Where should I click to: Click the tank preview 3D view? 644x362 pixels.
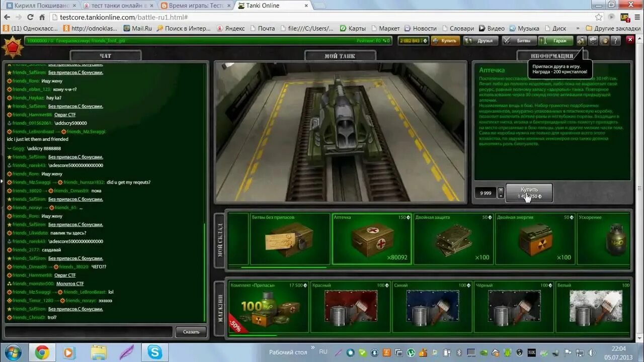click(x=341, y=132)
